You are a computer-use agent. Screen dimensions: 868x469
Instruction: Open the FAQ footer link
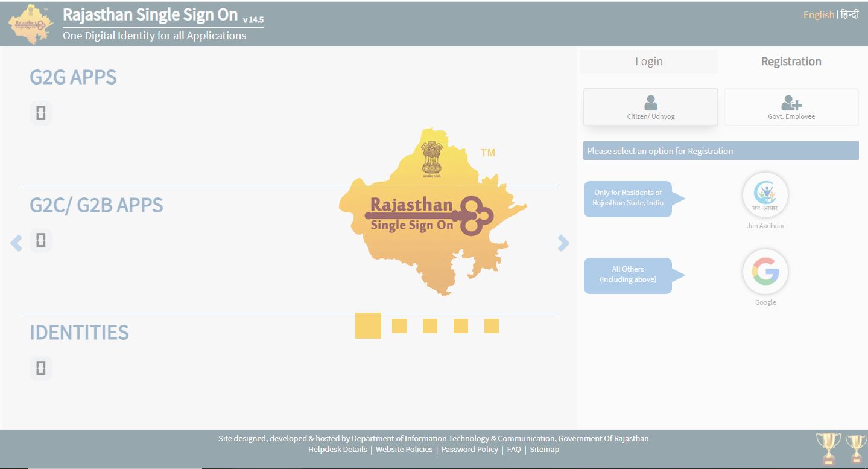point(513,450)
